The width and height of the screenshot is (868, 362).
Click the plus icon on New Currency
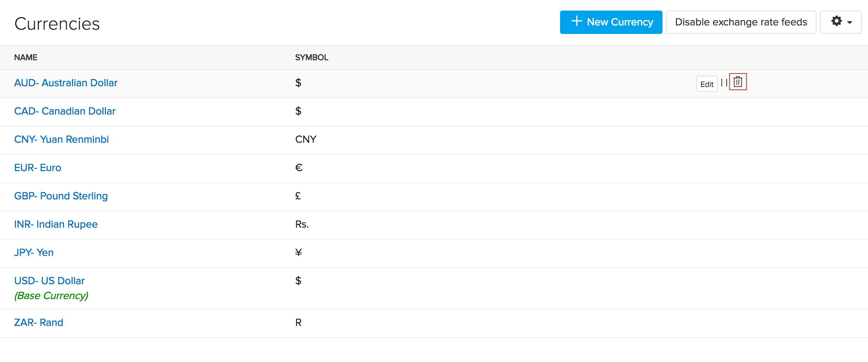click(x=577, y=22)
